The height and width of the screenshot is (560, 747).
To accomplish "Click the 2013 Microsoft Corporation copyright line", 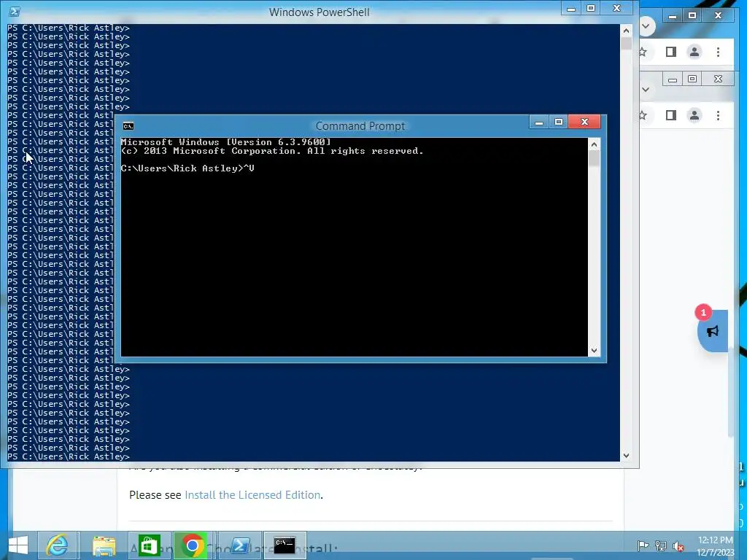I will click(272, 151).
